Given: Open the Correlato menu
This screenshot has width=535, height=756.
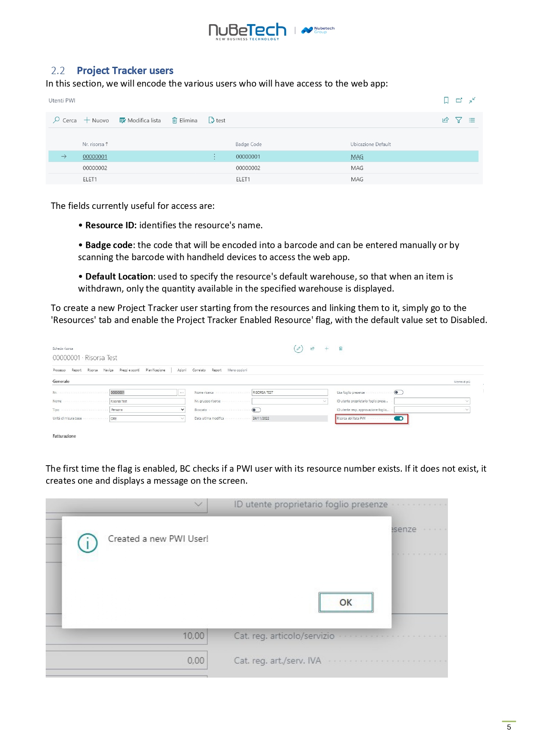Looking at the screenshot, I should click(x=199, y=370).
